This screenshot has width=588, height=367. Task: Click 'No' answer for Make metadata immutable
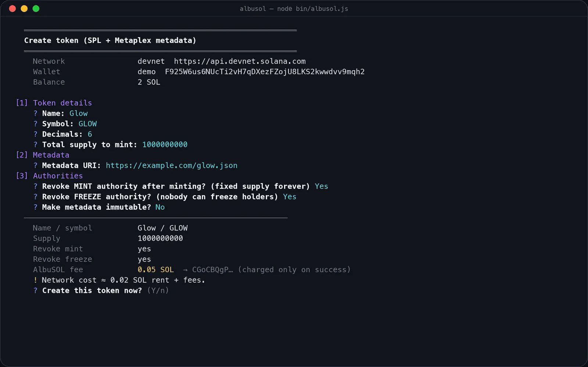[160, 207]
